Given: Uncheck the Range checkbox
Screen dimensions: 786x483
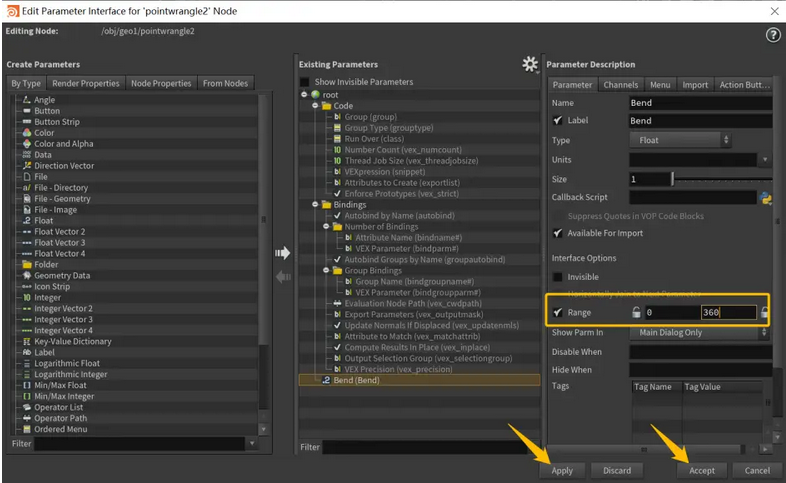Looking at the screenshot, I should 557,312.
